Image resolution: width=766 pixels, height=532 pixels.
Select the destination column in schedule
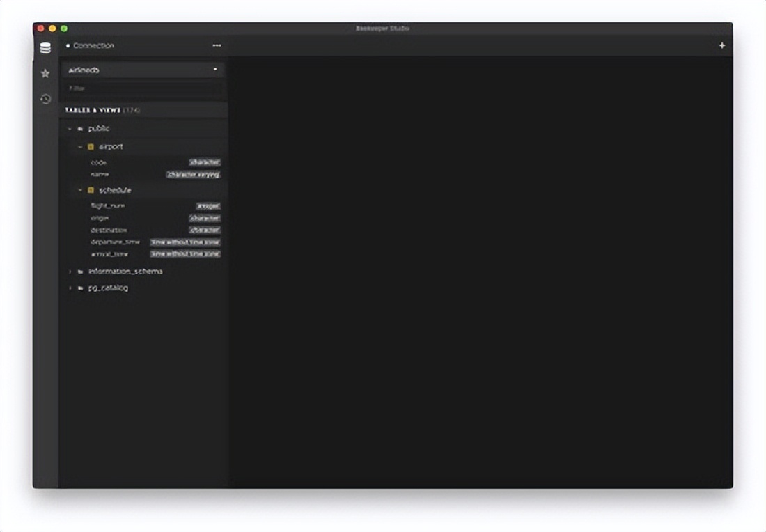click(109, 230)
